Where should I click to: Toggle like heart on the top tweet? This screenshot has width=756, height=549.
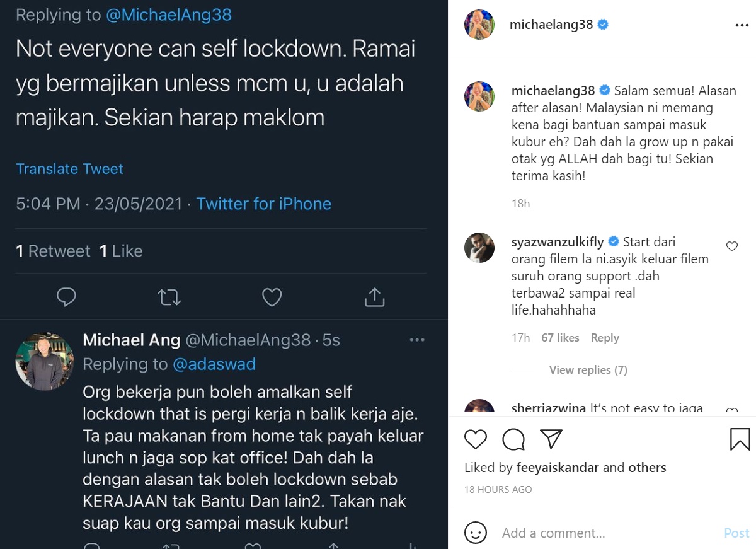point(272,297)
